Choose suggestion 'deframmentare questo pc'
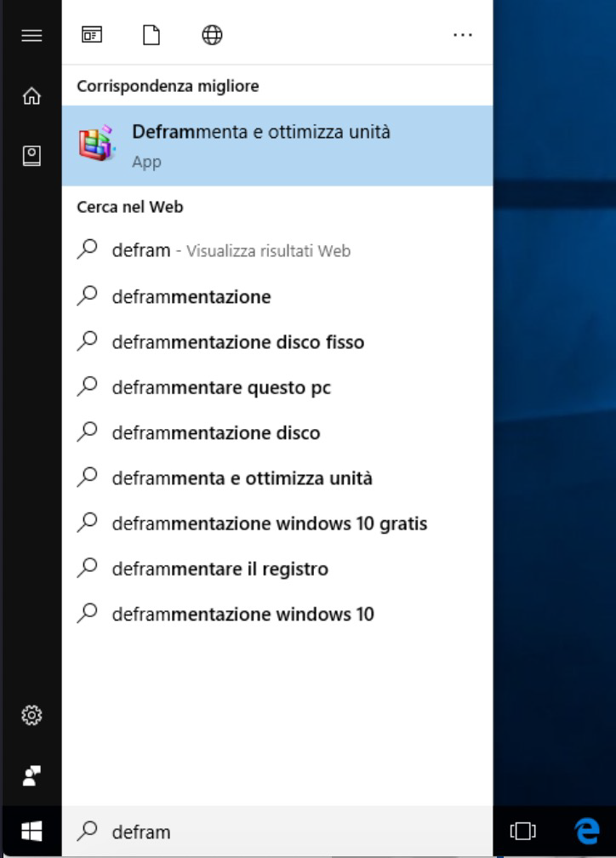Screen dimensions: 616x858 click(277, 387)
